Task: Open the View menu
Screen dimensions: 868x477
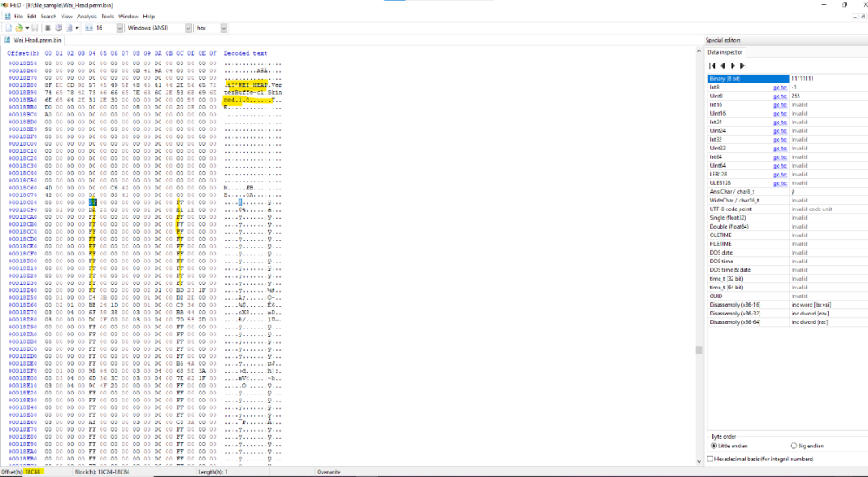Action: pos(67,17)
